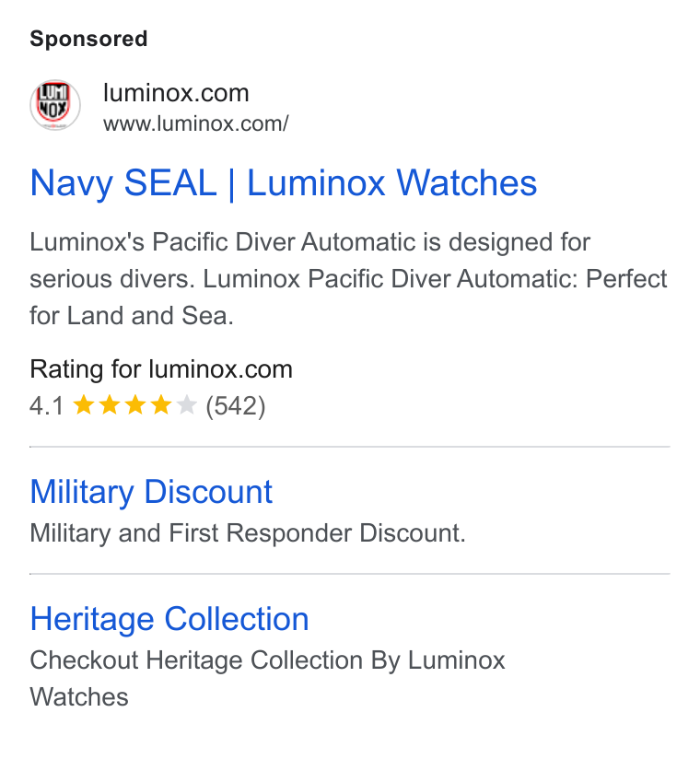Image resolution: width=700 pixels, height=759 pixels.
Task: Click the (542) review count
Action: [236, 405]
